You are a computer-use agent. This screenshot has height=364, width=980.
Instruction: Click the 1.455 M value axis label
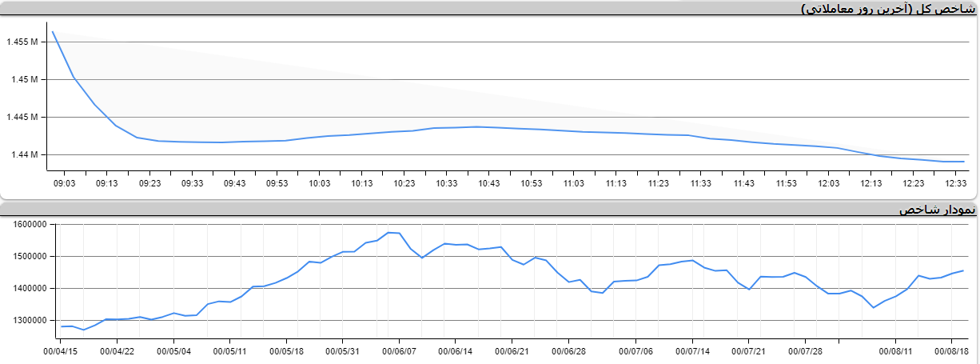[22, 42]
